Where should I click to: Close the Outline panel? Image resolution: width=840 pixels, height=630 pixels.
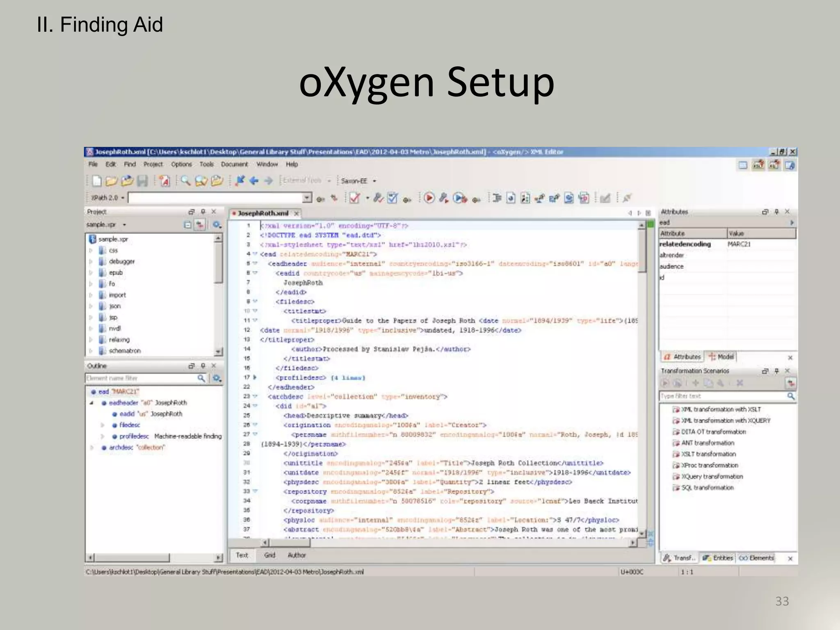tap(214, 365)
